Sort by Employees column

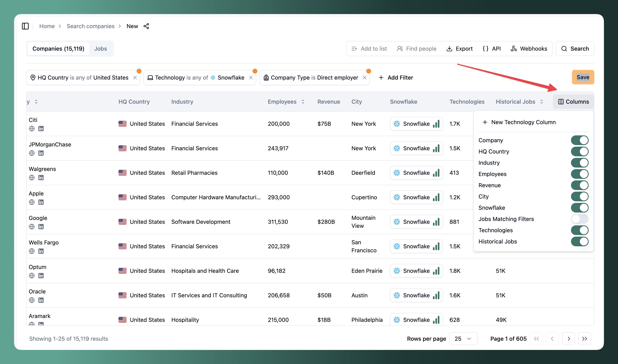point(303,102)
